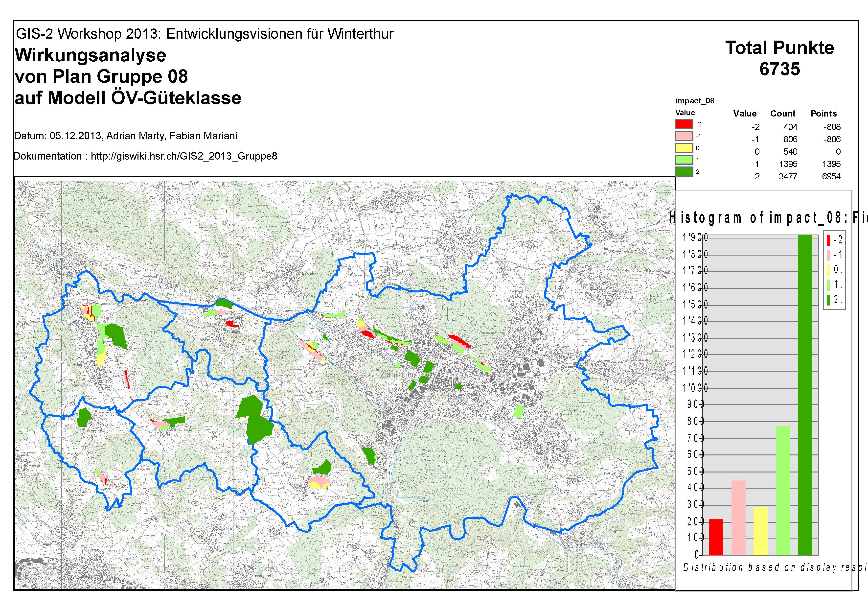Screen dimensions: 868x614
Task: Select the Wirkungsanalyse title text
Action: point(91,56)
